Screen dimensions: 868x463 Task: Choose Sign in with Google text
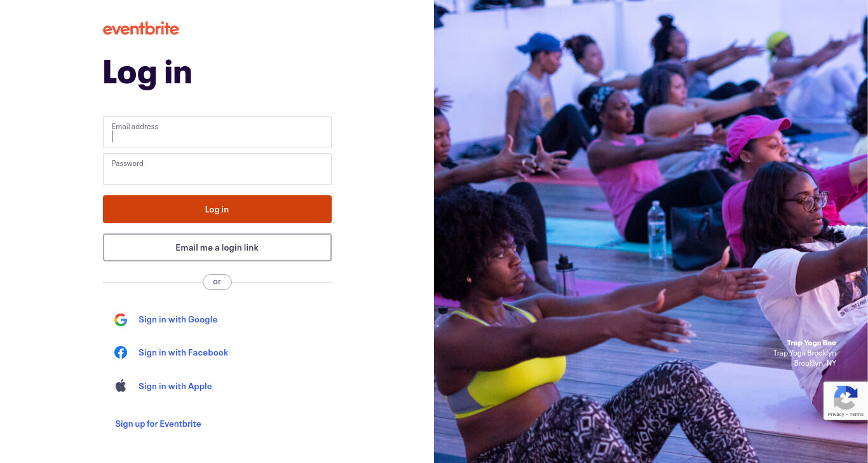click(x=178, y=319)
